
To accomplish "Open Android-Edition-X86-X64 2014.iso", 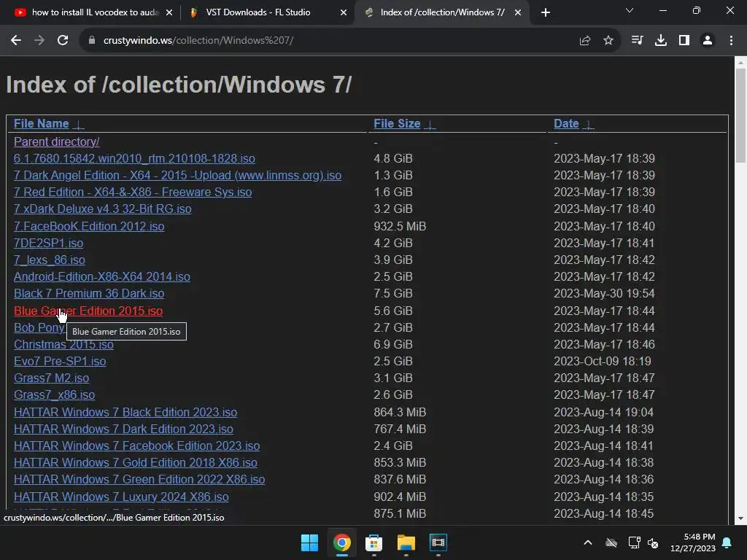I will coord(102,276).
